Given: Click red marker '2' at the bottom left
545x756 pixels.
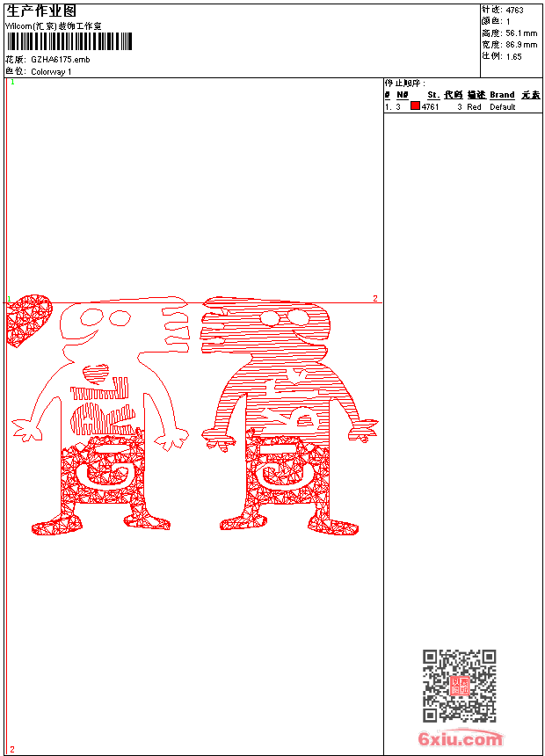Looking at the screenshot, I should pos(12,749).
